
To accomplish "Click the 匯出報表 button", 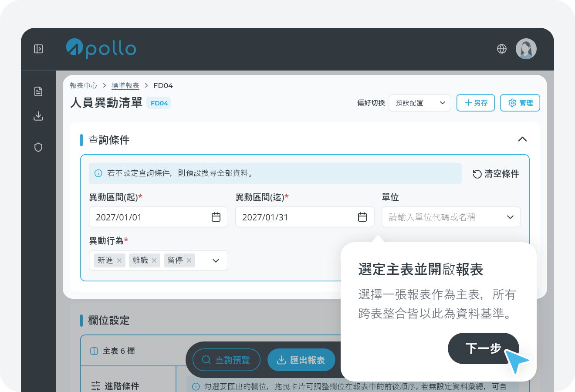I will click(301, 360).
